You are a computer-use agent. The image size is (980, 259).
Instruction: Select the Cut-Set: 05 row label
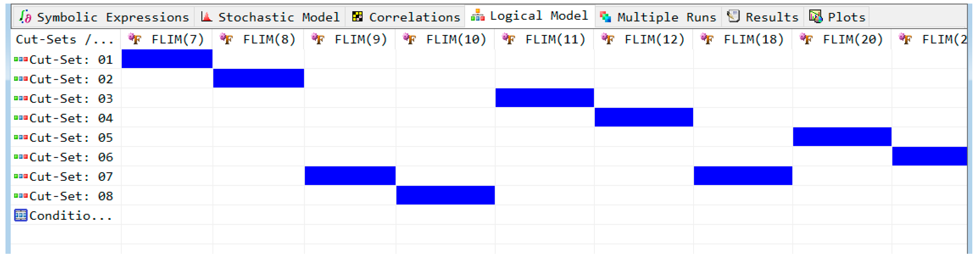tap(71, 138)
